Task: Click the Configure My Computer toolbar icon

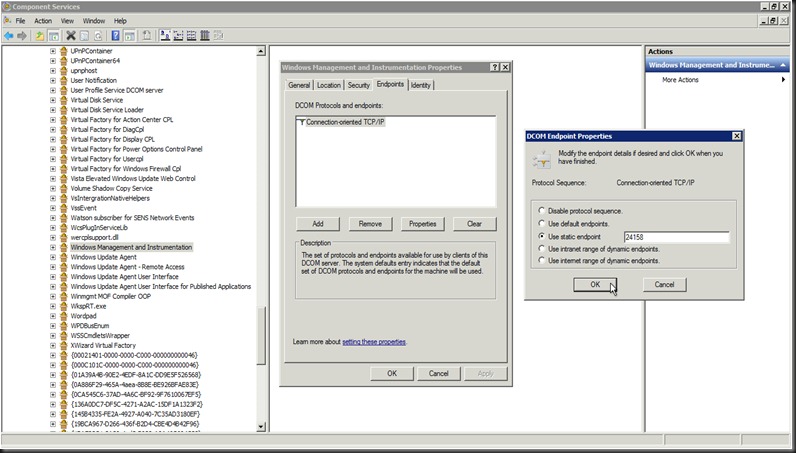Action: point(147,36)
